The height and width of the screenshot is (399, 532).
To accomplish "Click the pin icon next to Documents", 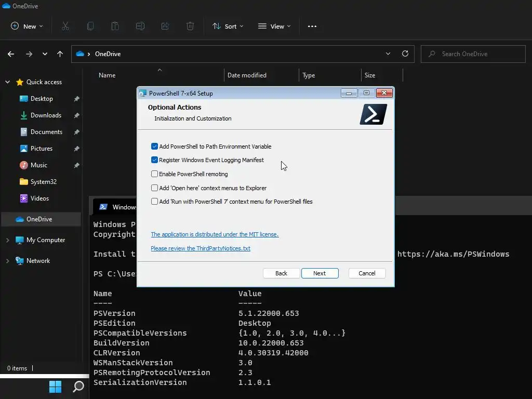I will pos(77,132).
